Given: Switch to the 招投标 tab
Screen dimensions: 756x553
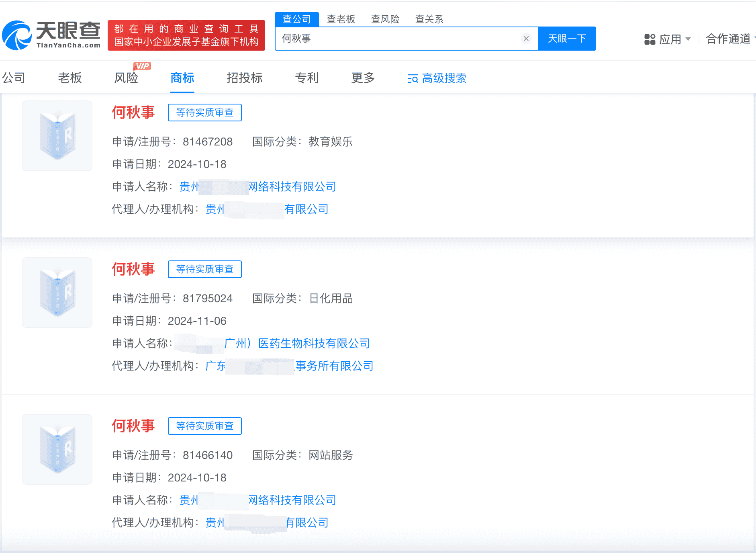Looking at the screenshot, I should tap(244, 78).
